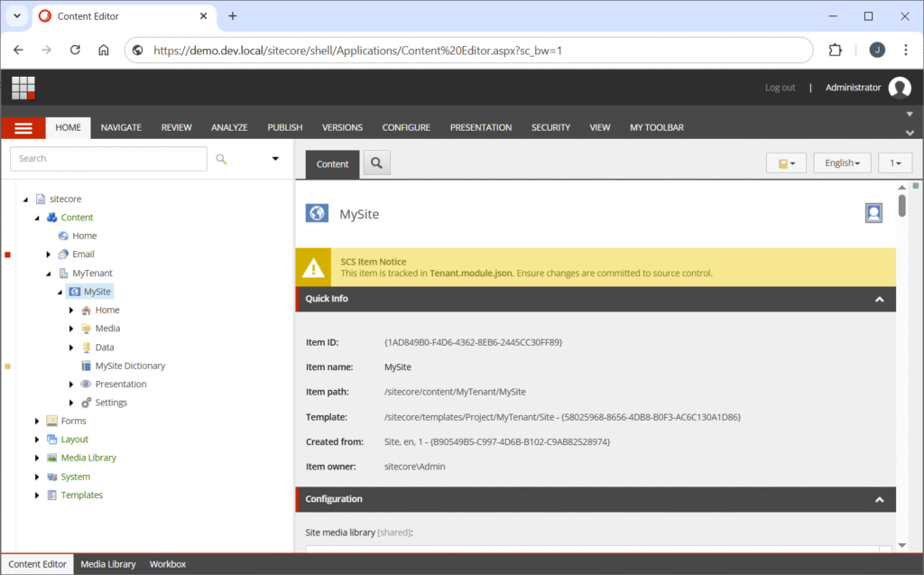Select the Content editor tab button
Viewport: 924px width, 575px height.
(x=332, y=164)
